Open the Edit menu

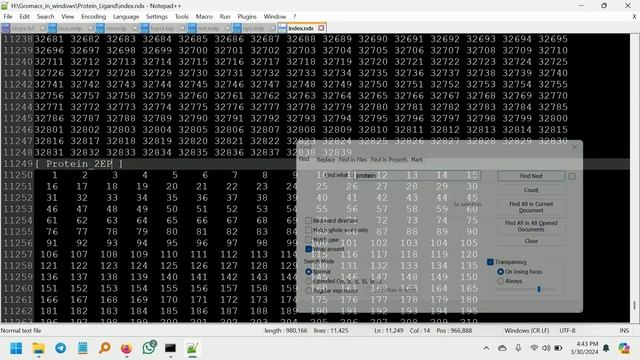tap(24, 17)
